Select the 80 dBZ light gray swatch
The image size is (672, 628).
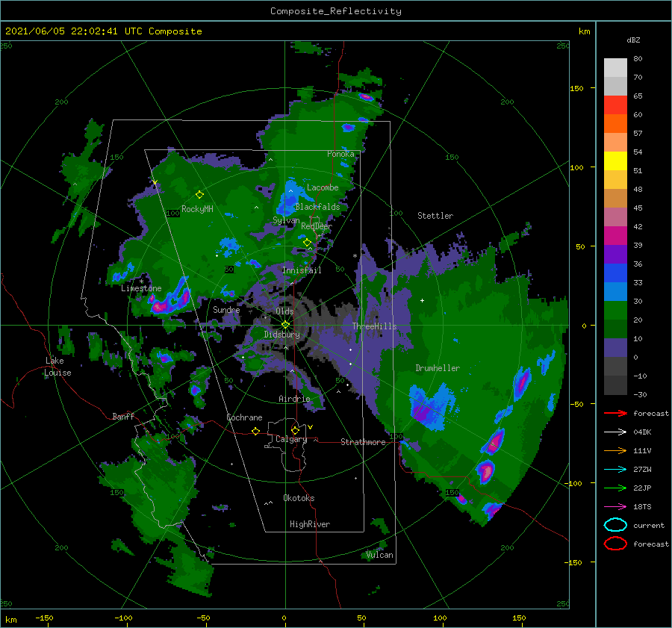pos(615,67)
